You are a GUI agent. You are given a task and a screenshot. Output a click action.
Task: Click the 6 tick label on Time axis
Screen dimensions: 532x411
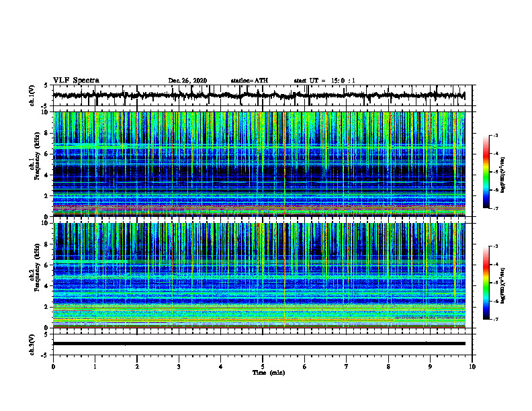pos(305,367)
